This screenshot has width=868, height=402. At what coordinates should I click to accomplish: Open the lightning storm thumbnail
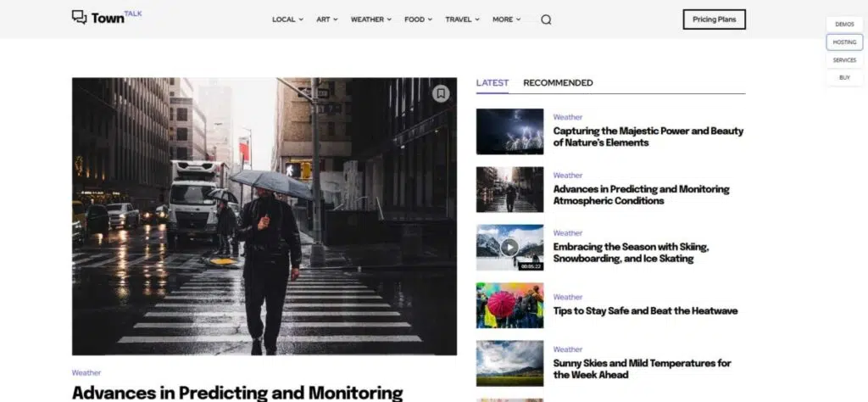[509, 131]
